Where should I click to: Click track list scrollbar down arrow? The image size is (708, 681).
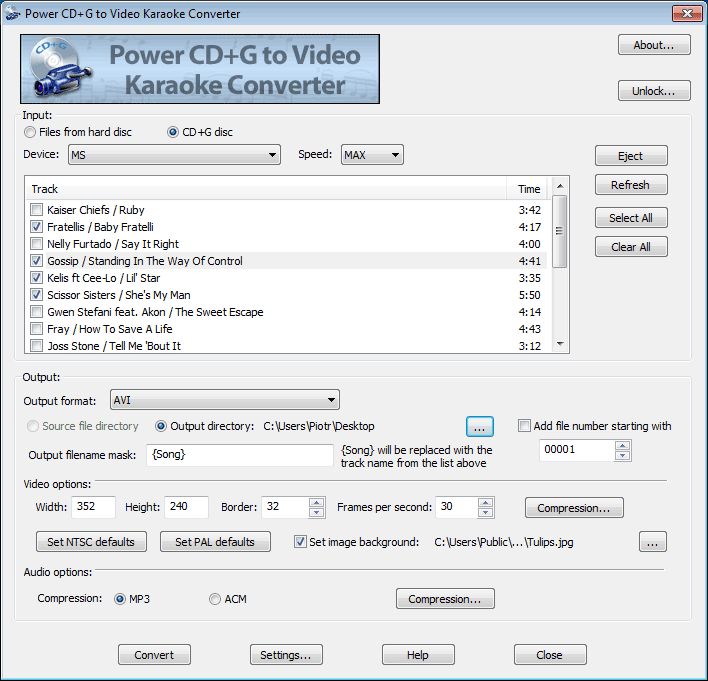pyautogui.click(x=560, y=344)
